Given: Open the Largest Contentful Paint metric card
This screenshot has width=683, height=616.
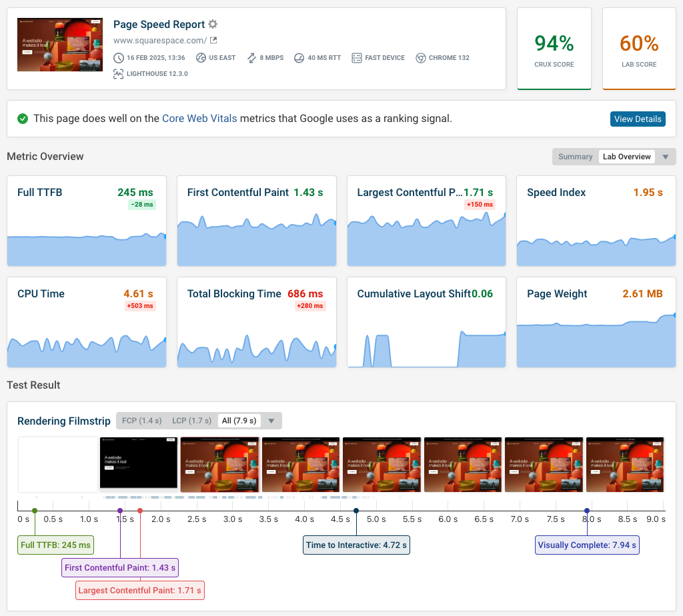Looking at the screenshot, I should (x=426, y=221).
